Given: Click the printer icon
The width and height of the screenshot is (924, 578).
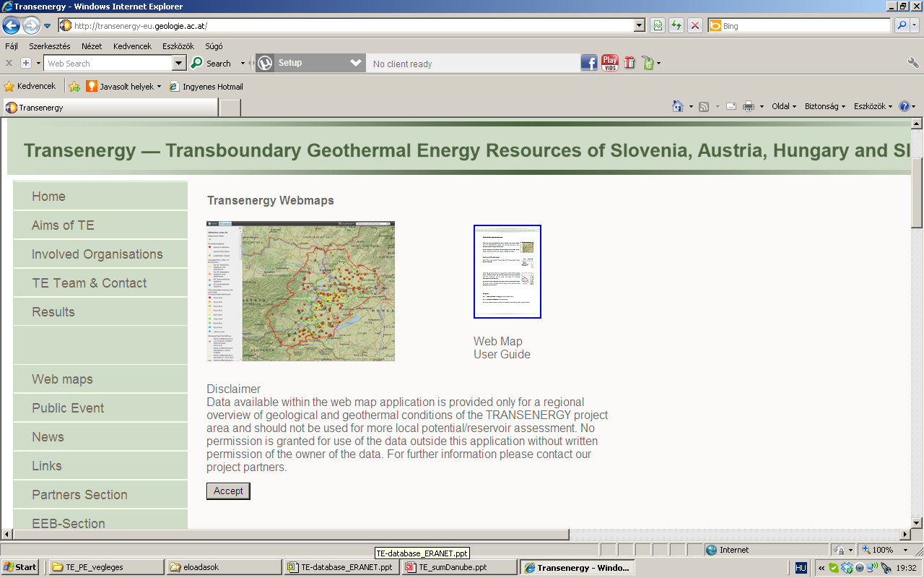Looking at the screenshot, I should (749, 106).
